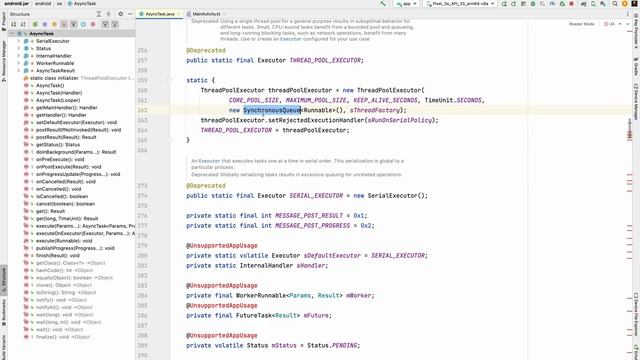Screen dimensions: 640x360
Task: Sort structure by visibility icon
Action: 13,24
